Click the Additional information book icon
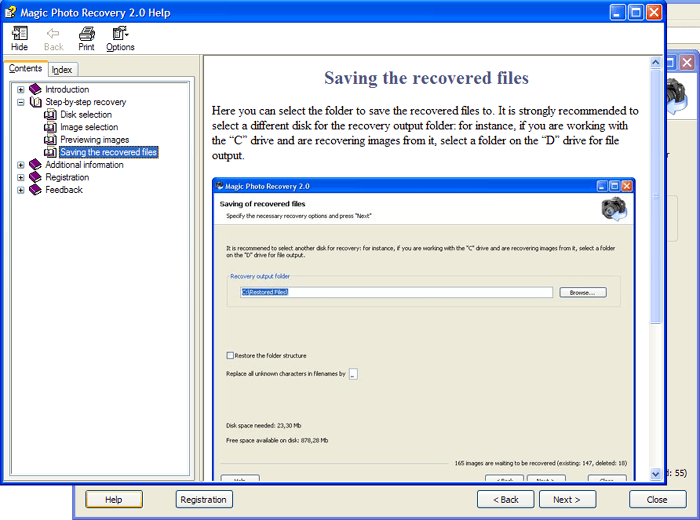 [35, 165]
